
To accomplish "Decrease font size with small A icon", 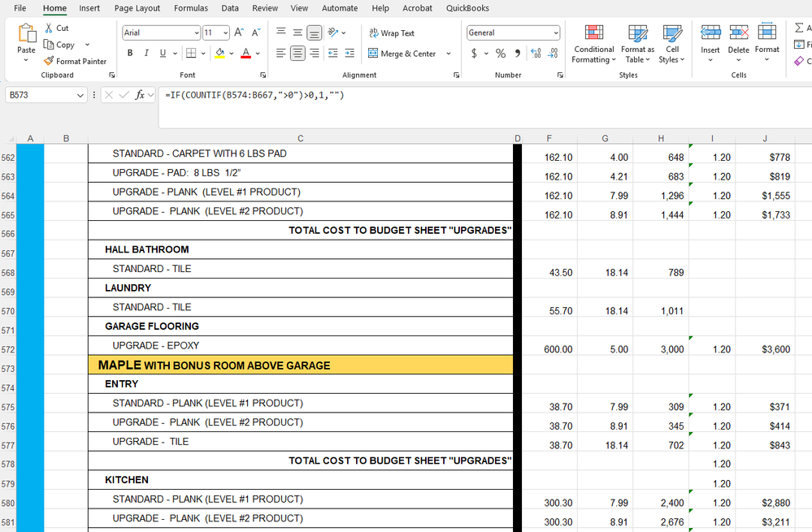I will pos(256,32).
